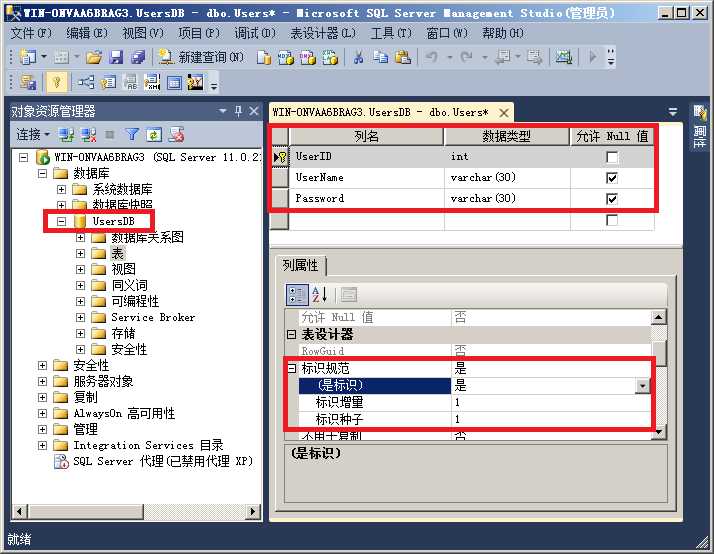Open the 编辑(E) menu

[x=87, y=33]
